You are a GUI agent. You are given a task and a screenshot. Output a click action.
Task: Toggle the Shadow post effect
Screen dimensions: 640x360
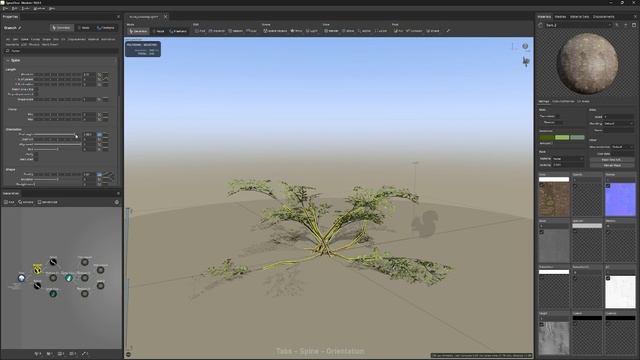pos(433,31)
